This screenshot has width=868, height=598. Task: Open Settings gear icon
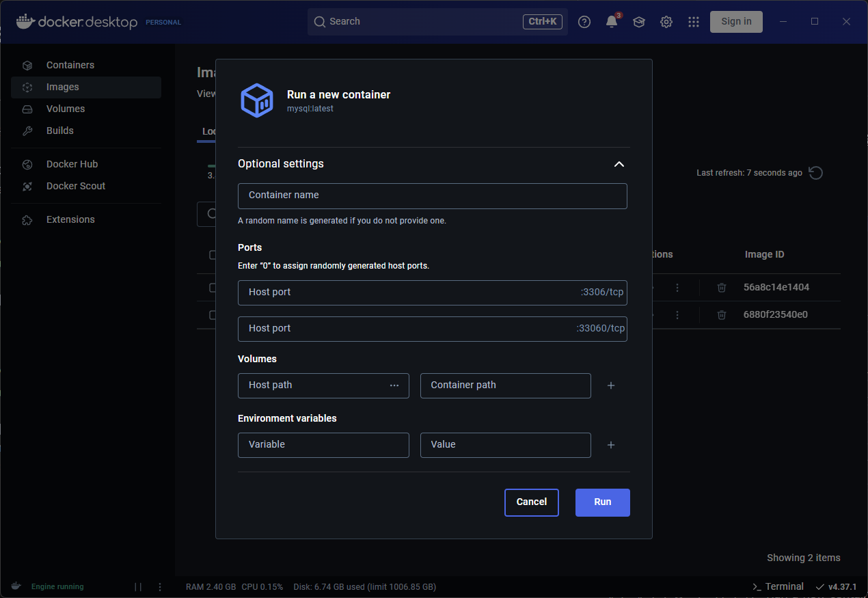666,22
